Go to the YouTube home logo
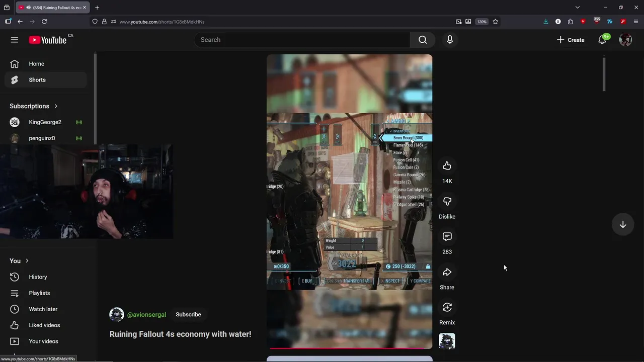Screen dimensions: 644x362 48,40
